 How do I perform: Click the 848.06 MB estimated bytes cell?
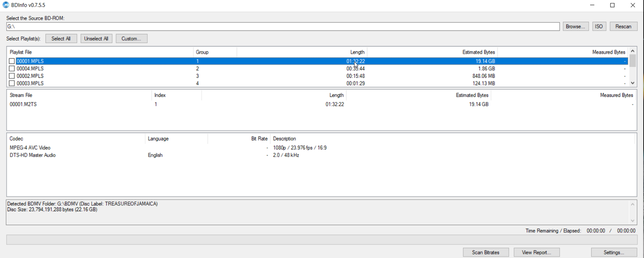pos(484,76)
